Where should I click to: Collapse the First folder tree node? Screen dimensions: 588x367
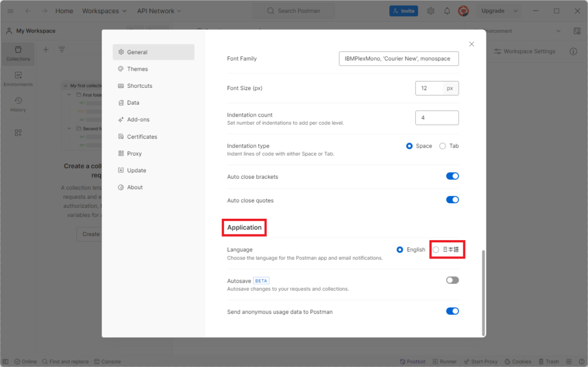pos(69,95)
